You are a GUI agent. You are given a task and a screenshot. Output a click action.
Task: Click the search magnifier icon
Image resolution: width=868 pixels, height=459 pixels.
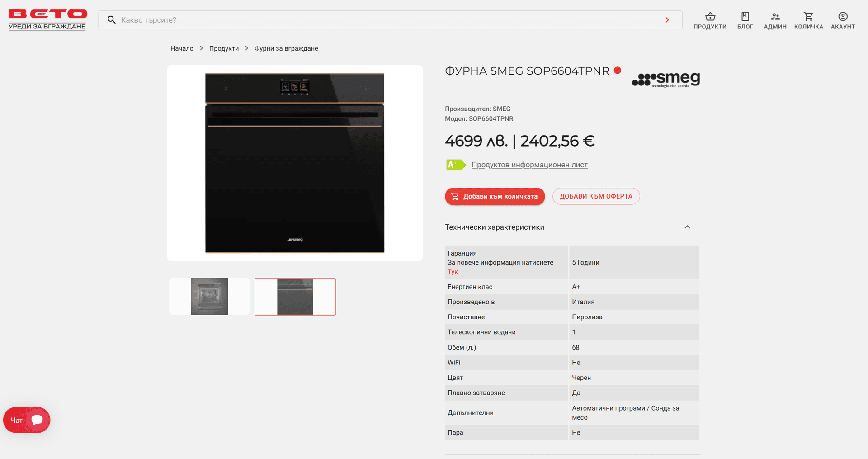pyautogui.click(x=111, y=20)
